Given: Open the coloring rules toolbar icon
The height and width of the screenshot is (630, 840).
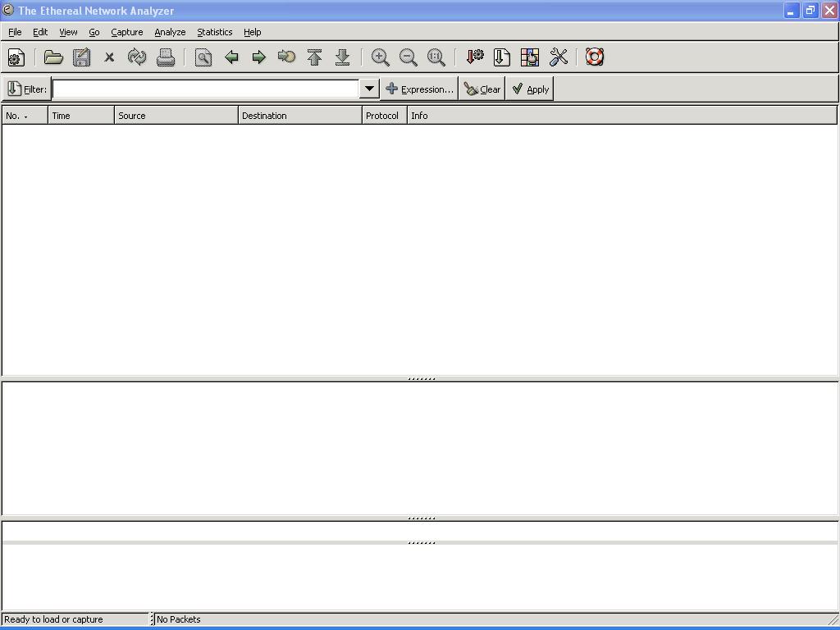Looking at the screenshot, I should pyautogui.click(x=530, y=57).
